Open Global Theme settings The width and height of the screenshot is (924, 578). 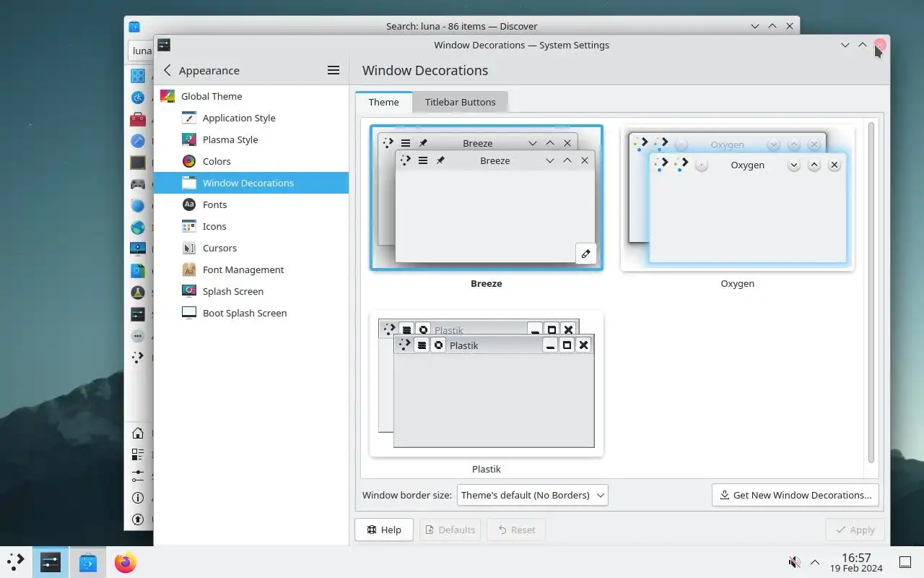pos(251,96)
